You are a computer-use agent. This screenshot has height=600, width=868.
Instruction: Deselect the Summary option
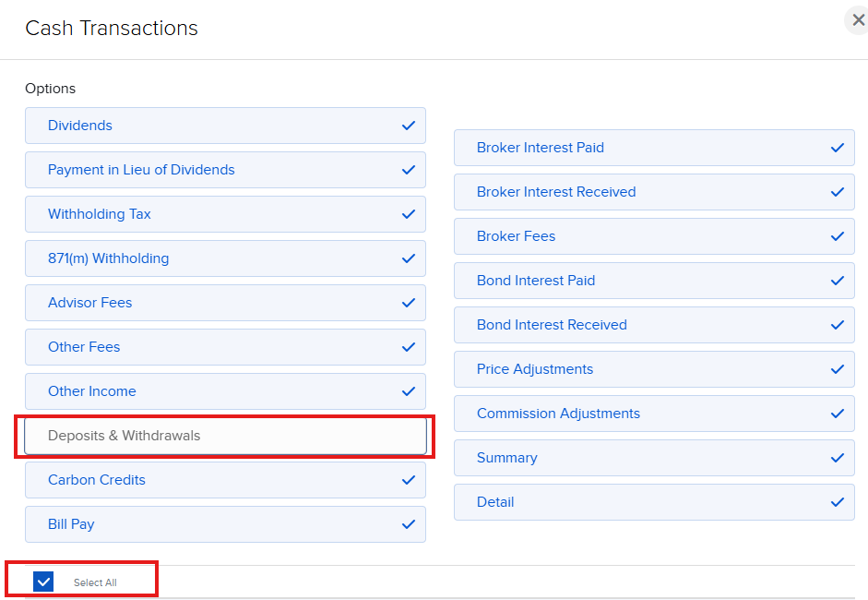pos(654,458)
